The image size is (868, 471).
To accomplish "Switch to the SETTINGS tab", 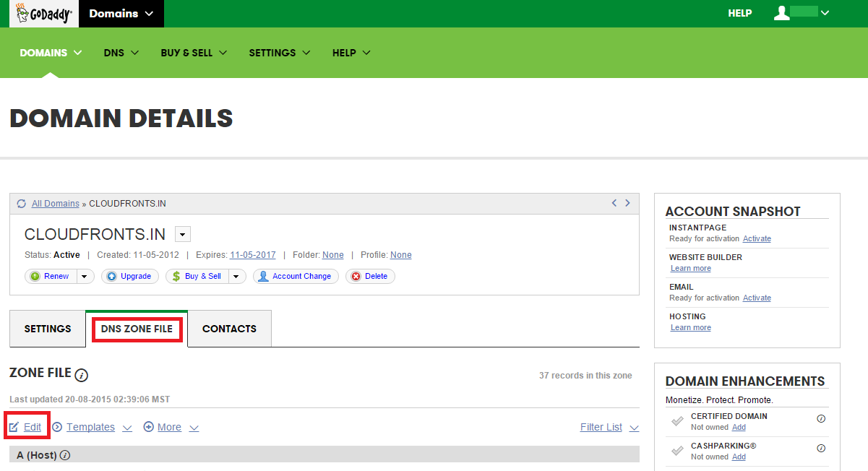I will 48,329.
